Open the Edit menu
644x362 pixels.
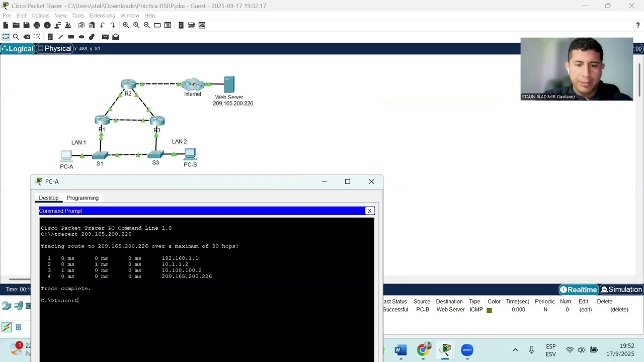[21, 16]
